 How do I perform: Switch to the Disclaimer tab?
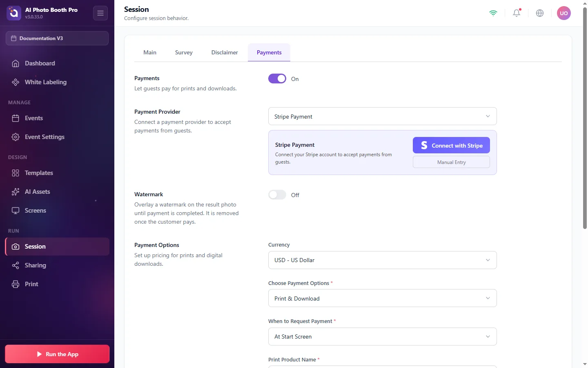point(225,52)
